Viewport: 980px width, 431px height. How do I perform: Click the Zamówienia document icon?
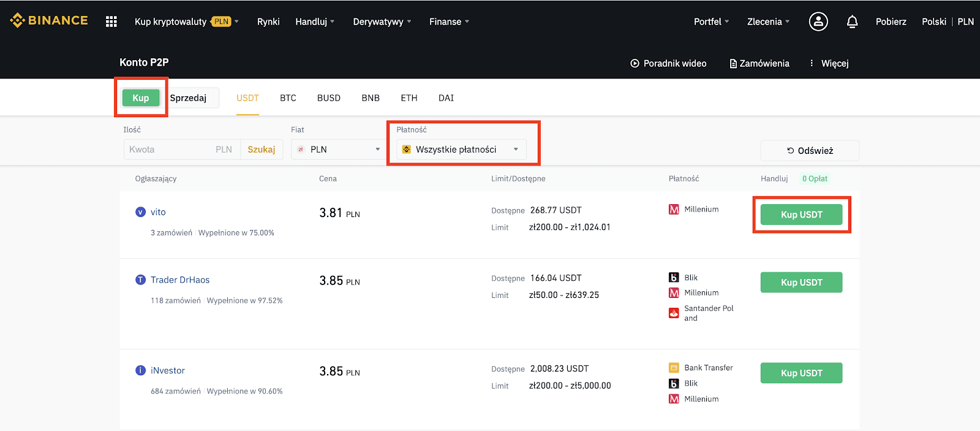(x=733, y=64)
